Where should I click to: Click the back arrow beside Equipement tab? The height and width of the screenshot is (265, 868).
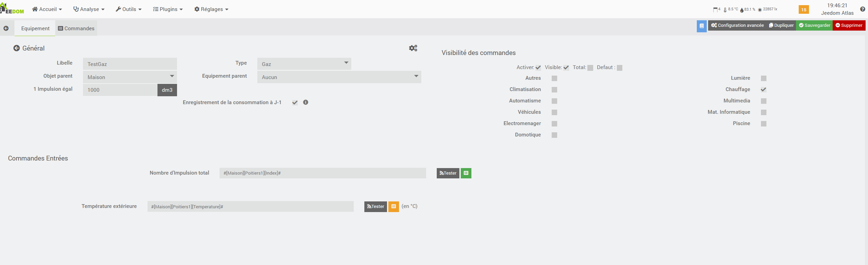coord(6,29)
